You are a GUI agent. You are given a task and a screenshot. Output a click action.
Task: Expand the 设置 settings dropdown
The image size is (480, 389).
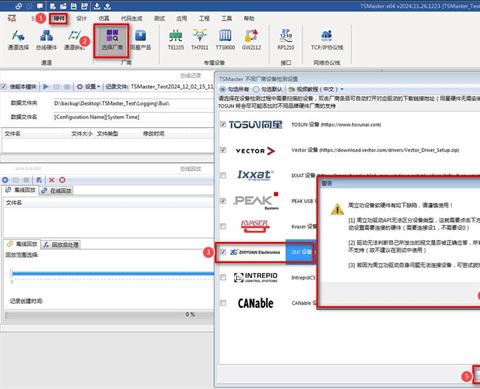(x=89, y=87)
